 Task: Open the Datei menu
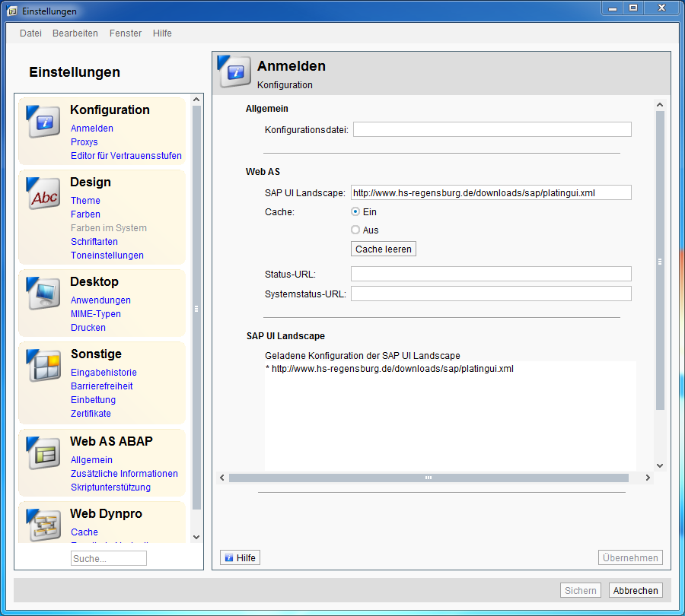tap(30, 33)
